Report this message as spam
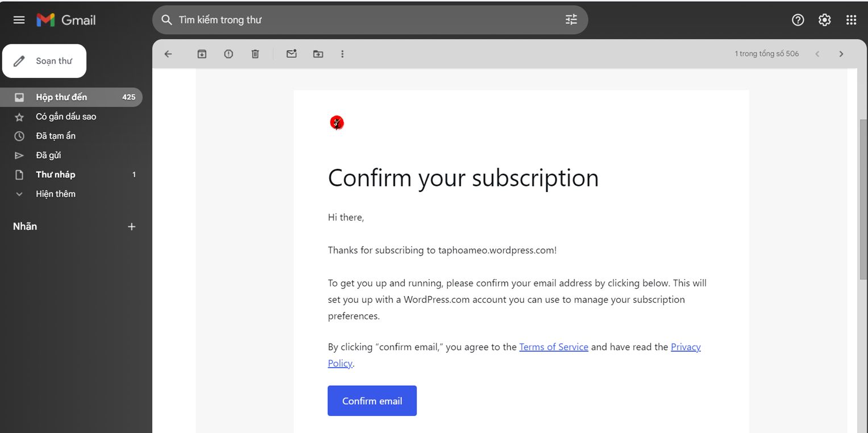This screenshot has width=868, height=433. pyautogui.click(x=229, y=54)
